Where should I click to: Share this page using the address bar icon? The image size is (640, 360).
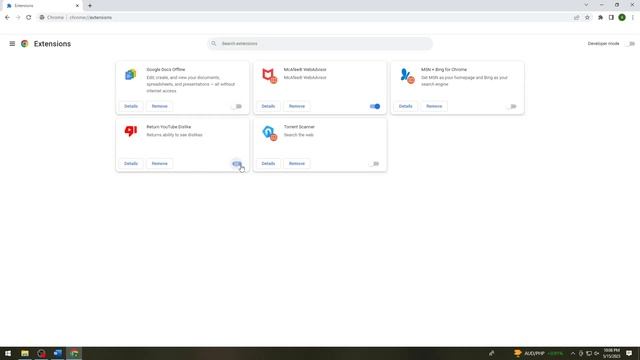coord(576,18)
